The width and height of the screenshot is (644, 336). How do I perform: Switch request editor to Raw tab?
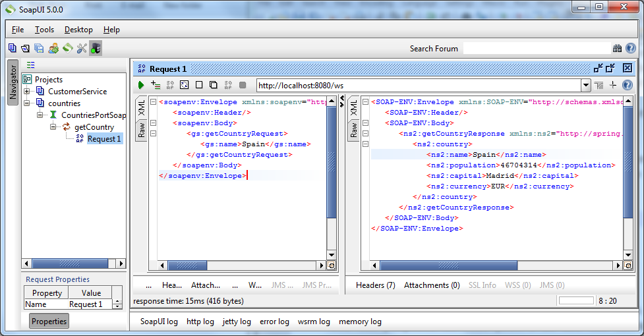coord(141,130)
